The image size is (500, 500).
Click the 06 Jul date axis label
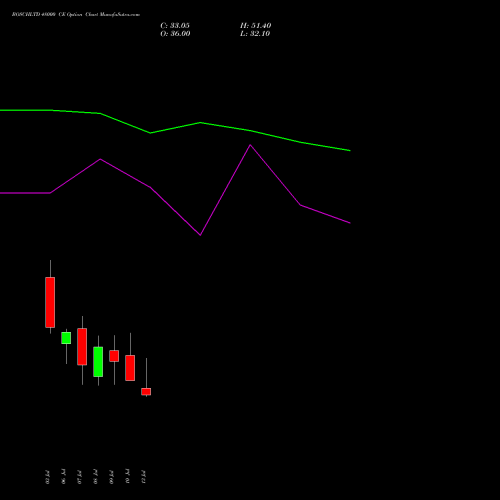tap(63, 477)
